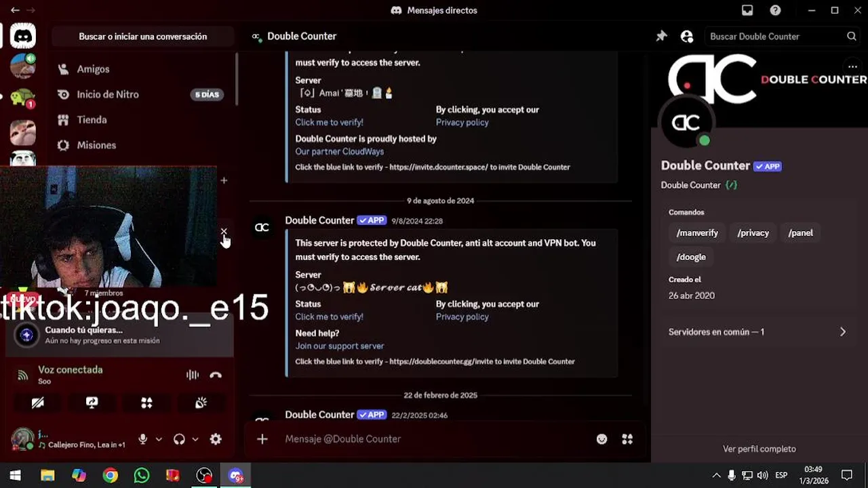The width and height of the screenshot is (868, 488).
Task: Create new DM plus icon
Action: pos(224,180)
